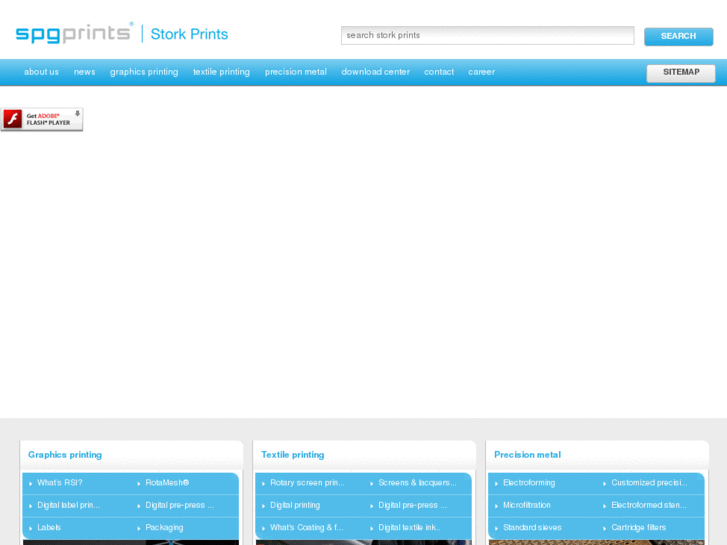Open the Packaging link
Viewport: 727px width, 545px height.
[x=164, y=527]
